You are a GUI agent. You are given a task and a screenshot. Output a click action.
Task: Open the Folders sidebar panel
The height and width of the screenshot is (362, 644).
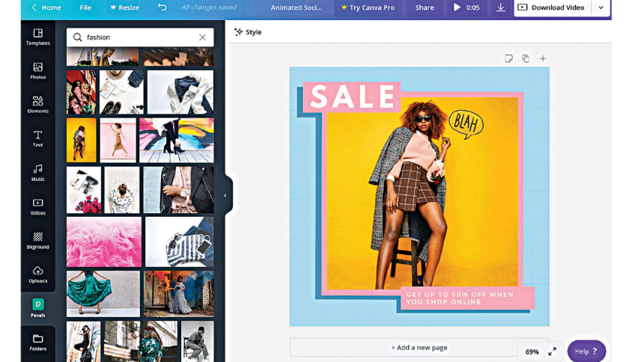click(x=37, y=343)
